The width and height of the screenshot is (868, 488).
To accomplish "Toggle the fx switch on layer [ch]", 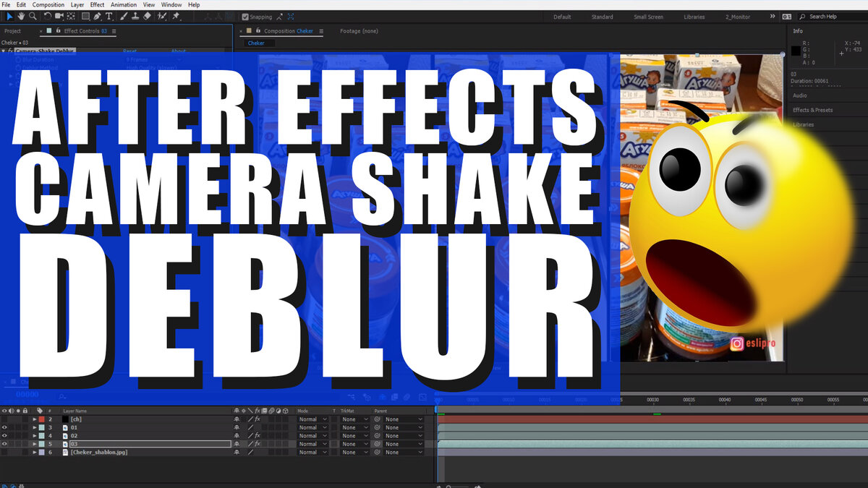I will point(258,419).
